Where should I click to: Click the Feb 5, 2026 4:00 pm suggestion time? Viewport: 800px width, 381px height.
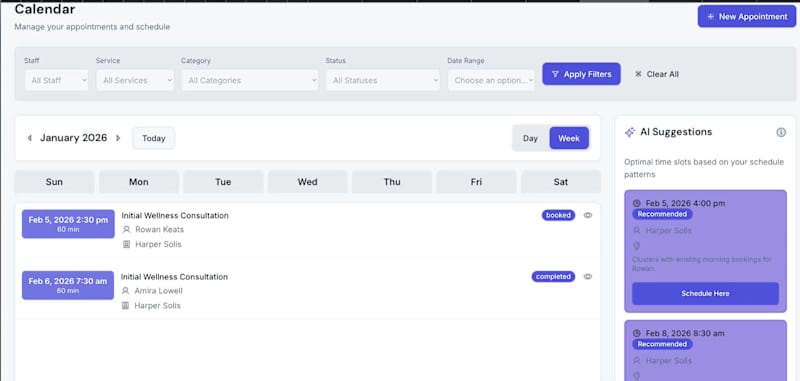coord(685,203)
